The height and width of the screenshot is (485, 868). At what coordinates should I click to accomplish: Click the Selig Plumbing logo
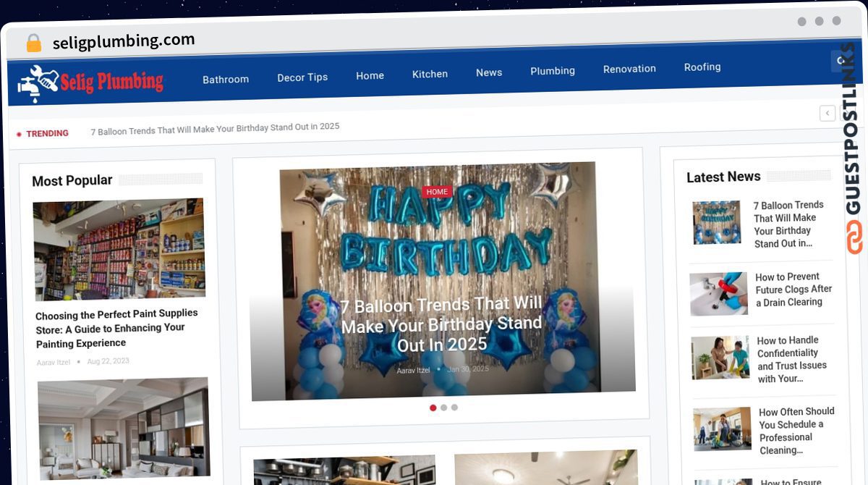[90, 82]
